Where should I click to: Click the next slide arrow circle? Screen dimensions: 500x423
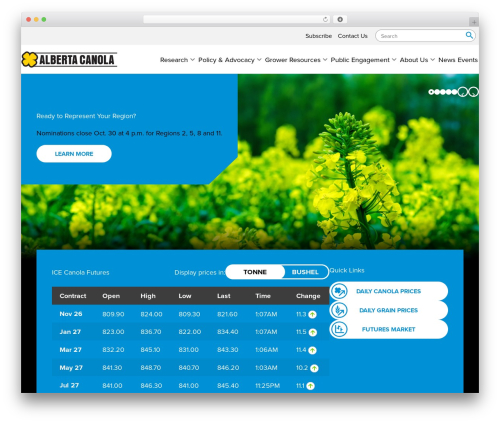point(474,92)
